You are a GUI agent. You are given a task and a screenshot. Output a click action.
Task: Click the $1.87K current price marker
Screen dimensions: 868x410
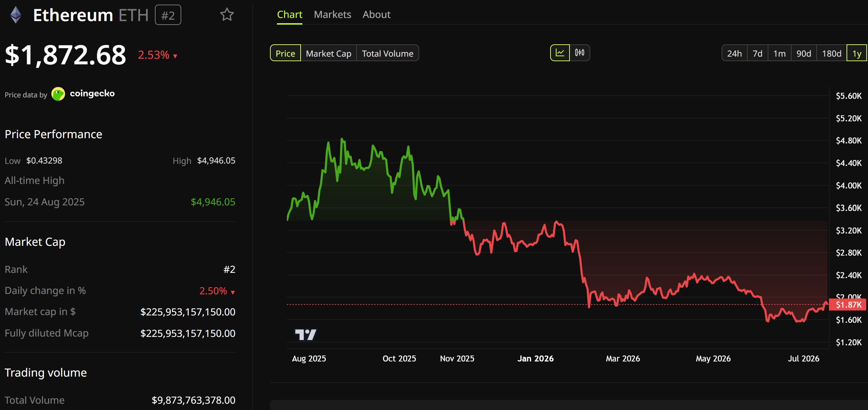[848, 305]
